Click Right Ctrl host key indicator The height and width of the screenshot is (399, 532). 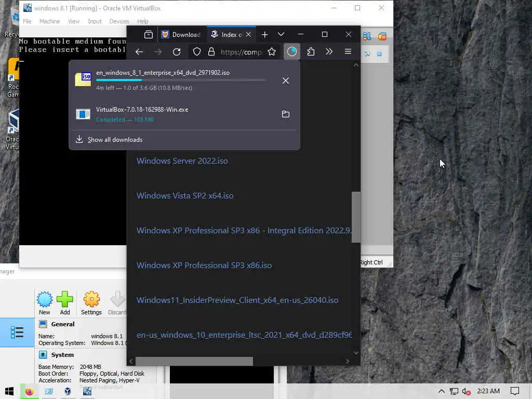371,262
